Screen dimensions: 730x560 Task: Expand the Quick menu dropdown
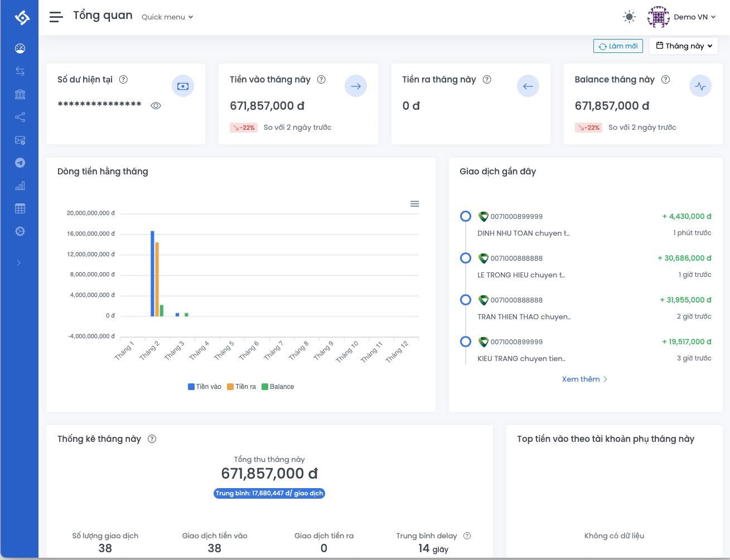coord(167,17)
